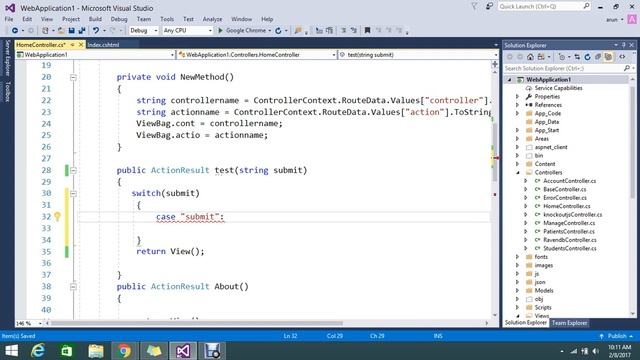Expand the Models folder
Viewport: 640px width, 360px height.
(x=518, y=291)
